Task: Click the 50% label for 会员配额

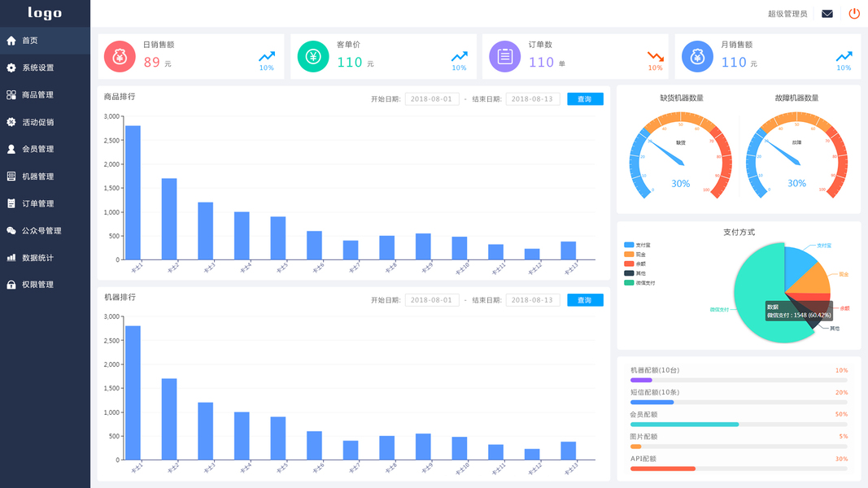Action: [x=841, y=415]
